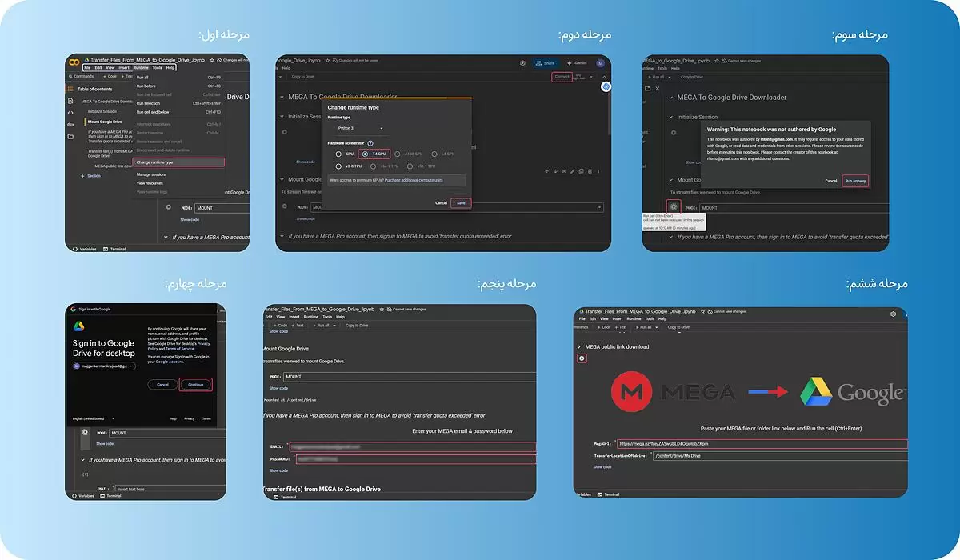The image size is (960, 560).
Task: Click cell link icon in step two toolbar
Action: [564, 170]
